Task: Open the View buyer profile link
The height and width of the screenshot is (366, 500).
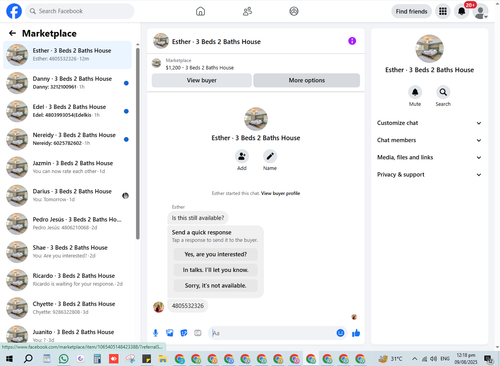Action: (280, 193)
